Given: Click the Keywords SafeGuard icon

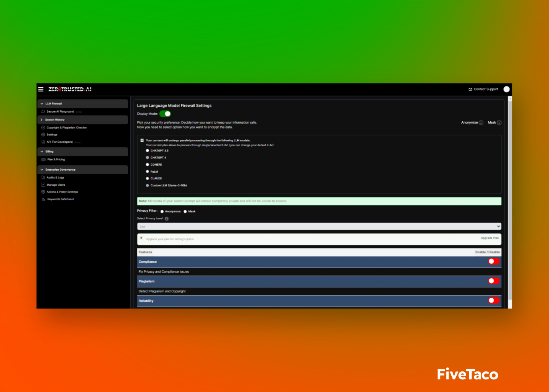Looking at the screenshot, I should pos(43,199).
